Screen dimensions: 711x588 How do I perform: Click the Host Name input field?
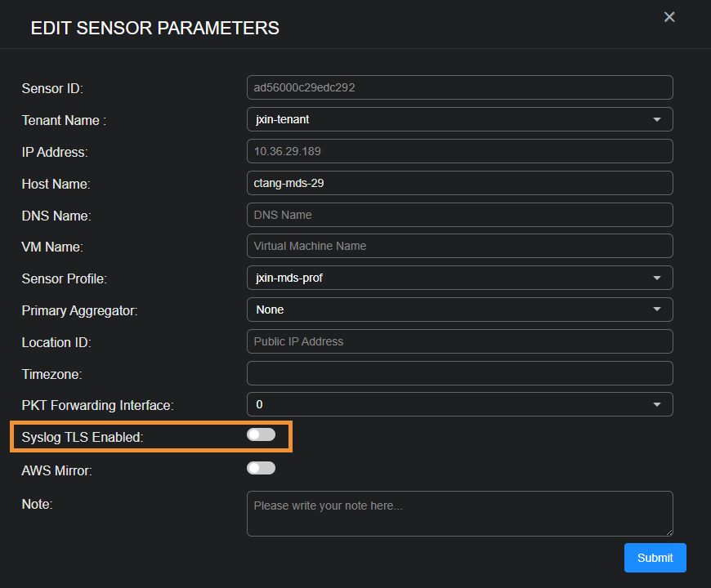coord(459,183)
